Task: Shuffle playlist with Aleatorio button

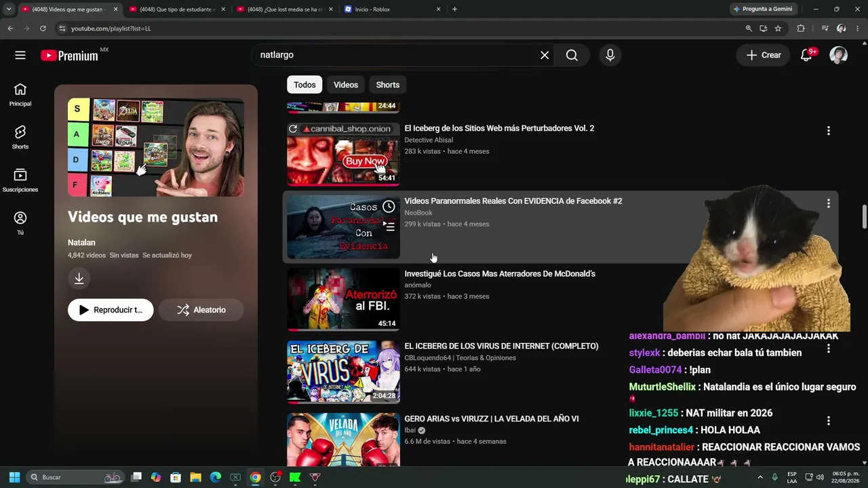Action: (x=201, y=310)
